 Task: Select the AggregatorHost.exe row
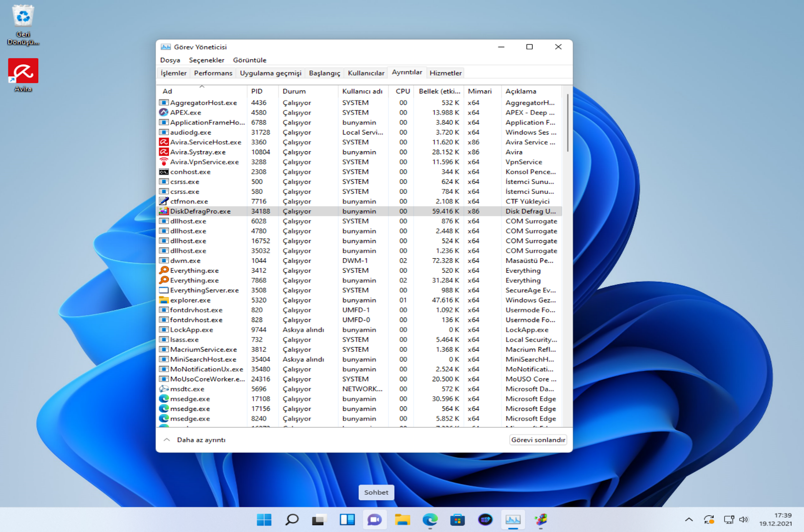(x=360, y=103)
